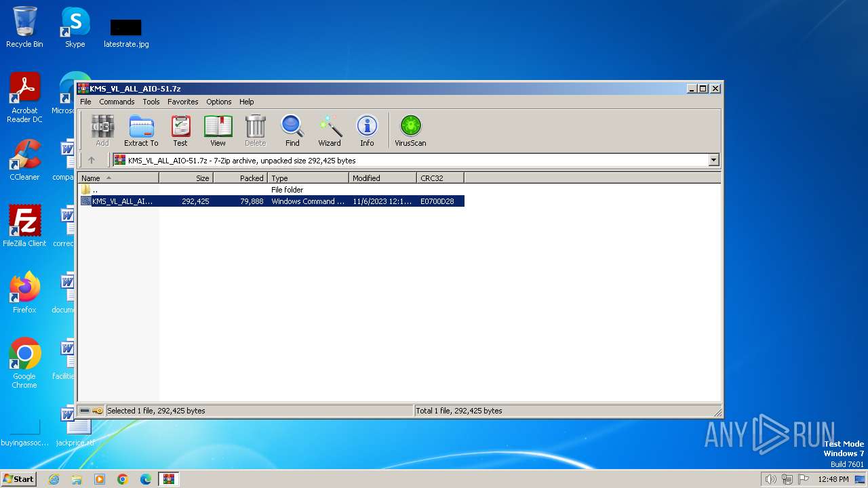
Task: Open Chrome from the taskbar
Action: (x=123, y=479)
